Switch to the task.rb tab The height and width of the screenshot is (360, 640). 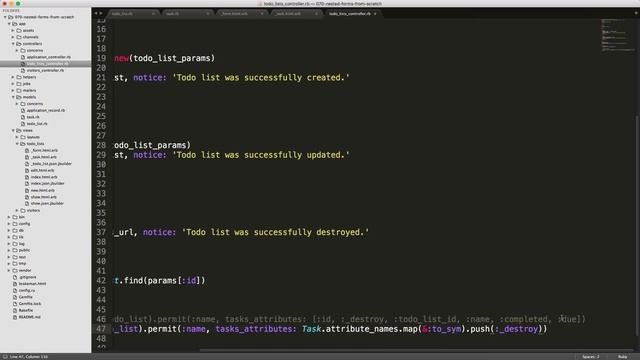(187, 13)
